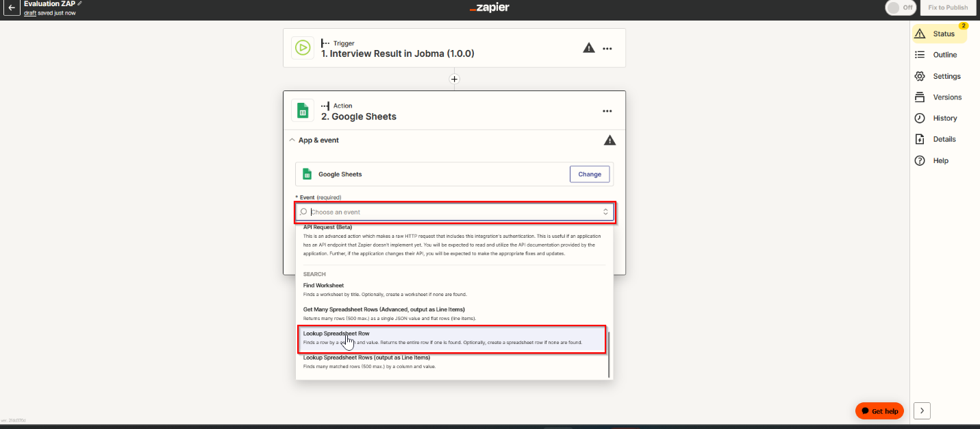This screenshot has width=980, height=429.
Task: Click the Change app button
Action: coord(590,174)
